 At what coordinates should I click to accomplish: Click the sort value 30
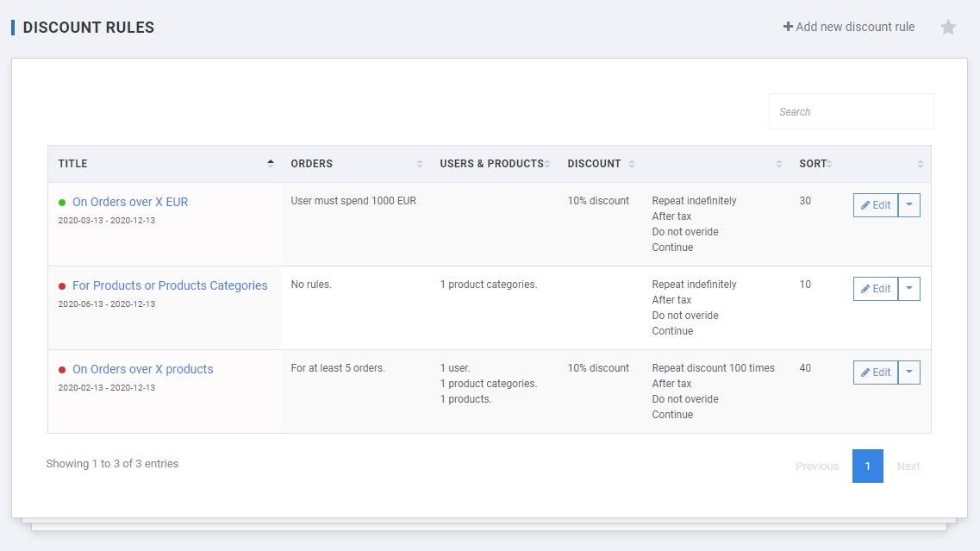805,201
